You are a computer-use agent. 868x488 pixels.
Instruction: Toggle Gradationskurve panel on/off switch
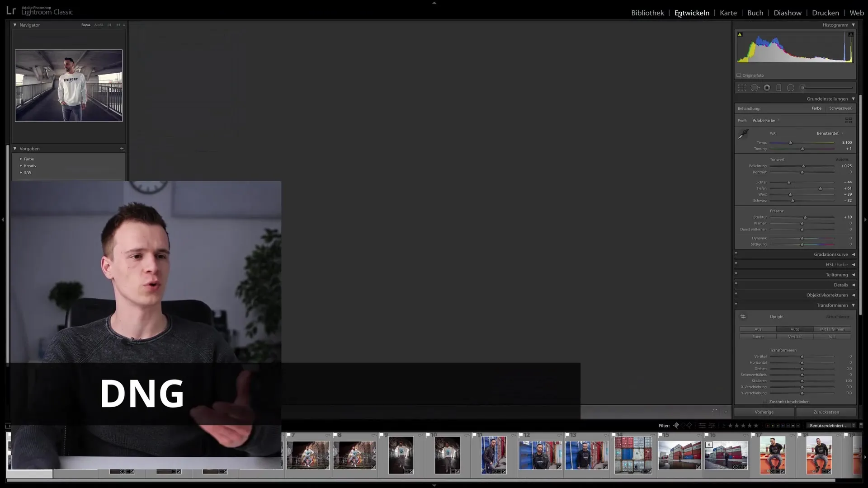[736, 253]
